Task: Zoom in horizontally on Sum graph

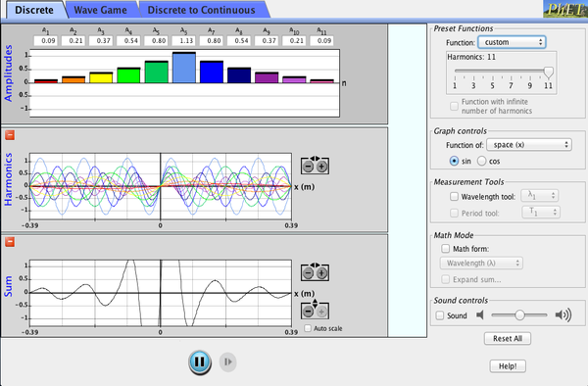Action: (x=321, y=273)
